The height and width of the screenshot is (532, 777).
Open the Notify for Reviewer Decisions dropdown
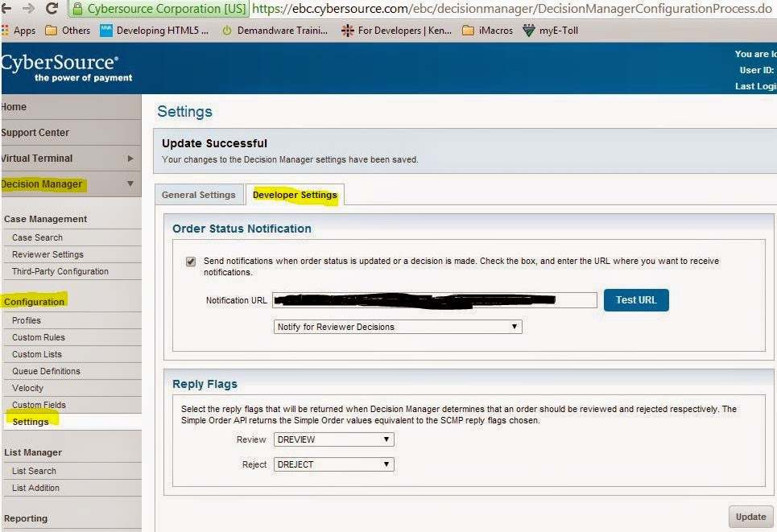398,327
